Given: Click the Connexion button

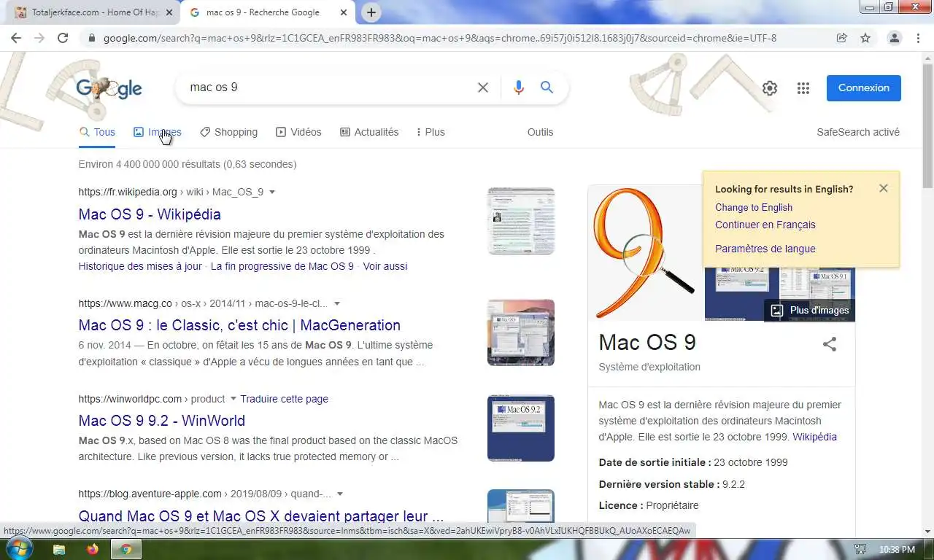Looking at the screenshot, I should point(864,87).
